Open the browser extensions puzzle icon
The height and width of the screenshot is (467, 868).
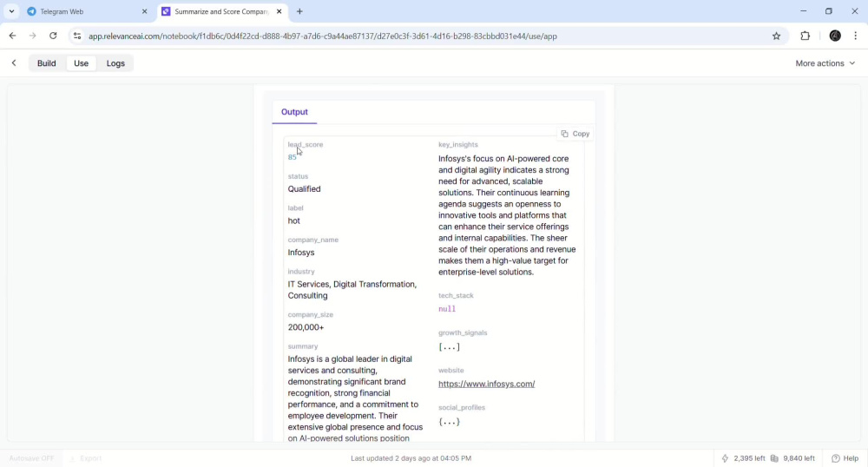pos(805,36)
